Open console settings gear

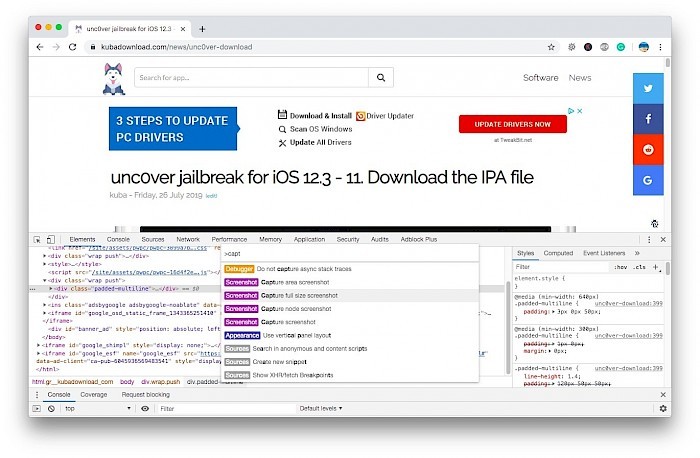pos(663,408)
